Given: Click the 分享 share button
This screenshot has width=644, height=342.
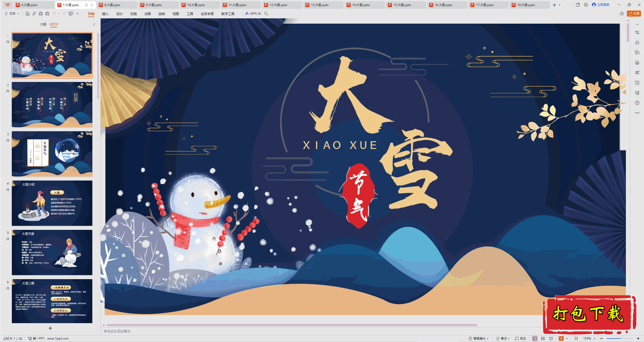Looking at the screenshot, I should 634,14.
